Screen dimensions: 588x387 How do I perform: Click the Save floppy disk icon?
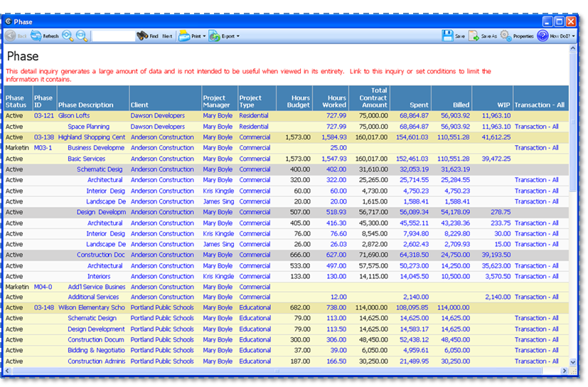pyautogui.click(x=447, y=36)
